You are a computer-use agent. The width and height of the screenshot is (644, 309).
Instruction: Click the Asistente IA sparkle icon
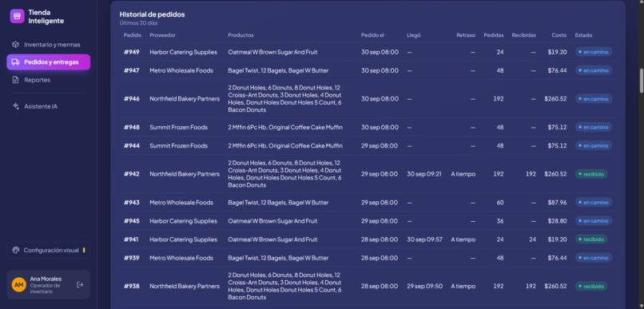(x=16, y=106)
